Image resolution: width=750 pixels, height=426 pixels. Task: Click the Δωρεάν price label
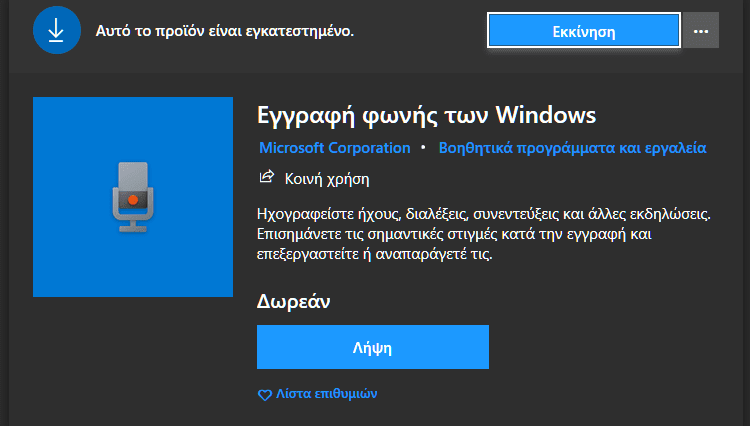tap(294, 301)
